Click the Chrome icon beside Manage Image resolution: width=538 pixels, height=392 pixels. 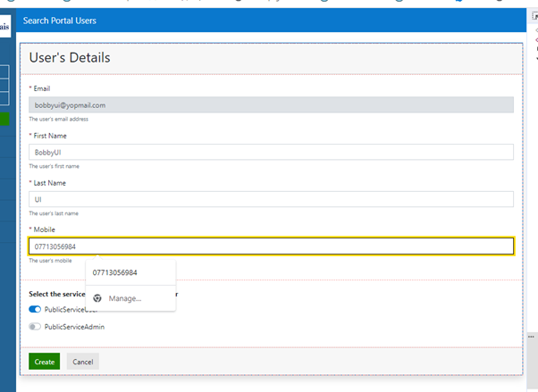[97, 298]
